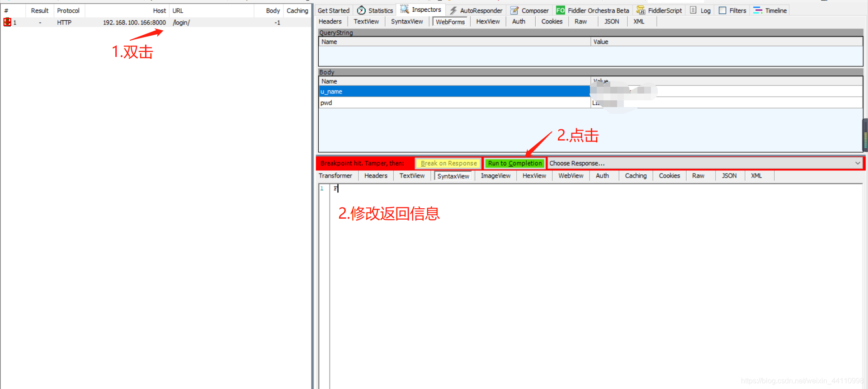Click the Protocol column header
868x389 pixels.
pos(69,10)
